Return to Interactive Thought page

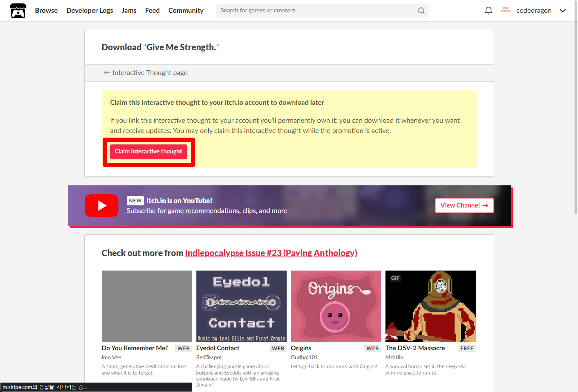coord(146,73)
